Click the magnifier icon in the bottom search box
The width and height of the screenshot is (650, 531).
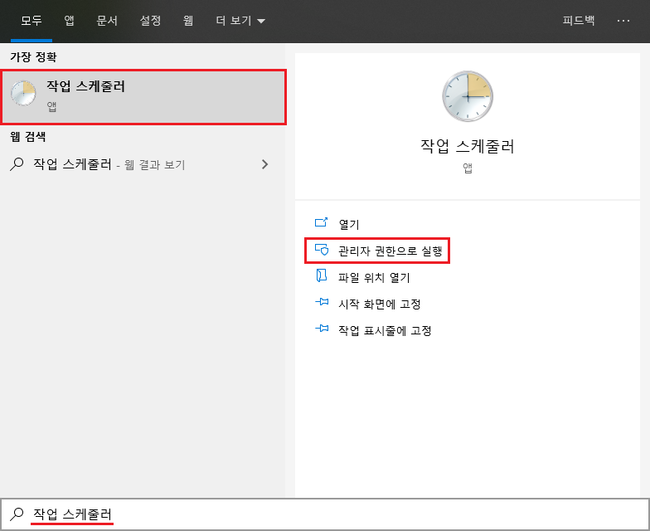point(16,514)
